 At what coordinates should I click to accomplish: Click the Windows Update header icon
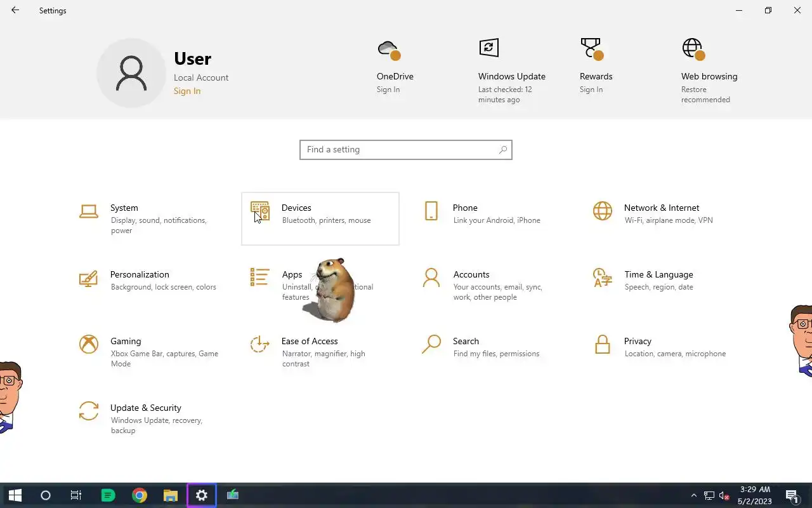(x=488, y=48)
